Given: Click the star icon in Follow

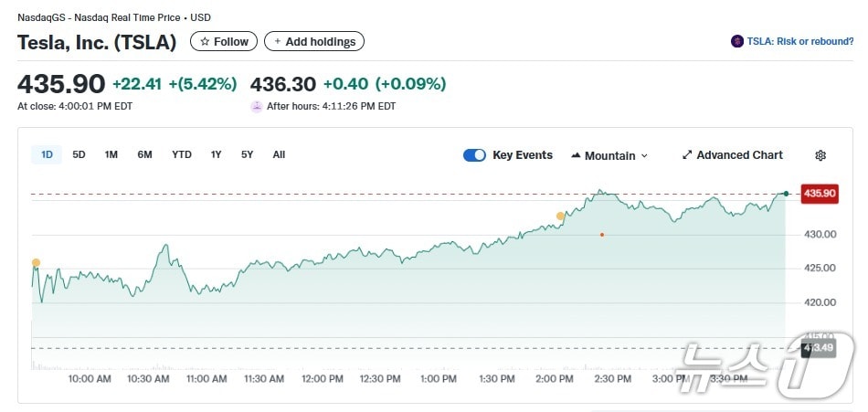Looking at the screenshot, I should 205,42.
